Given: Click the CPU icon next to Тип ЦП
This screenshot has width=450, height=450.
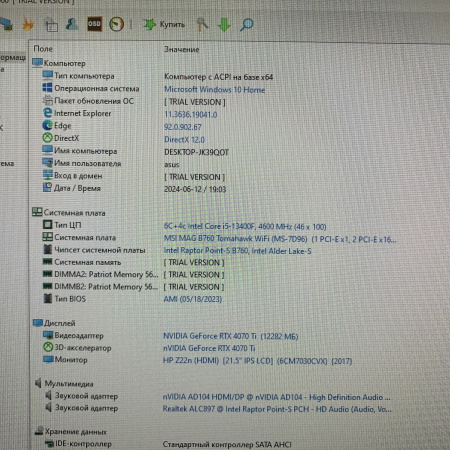Looking at the screenshot, I should coord(48,225).
